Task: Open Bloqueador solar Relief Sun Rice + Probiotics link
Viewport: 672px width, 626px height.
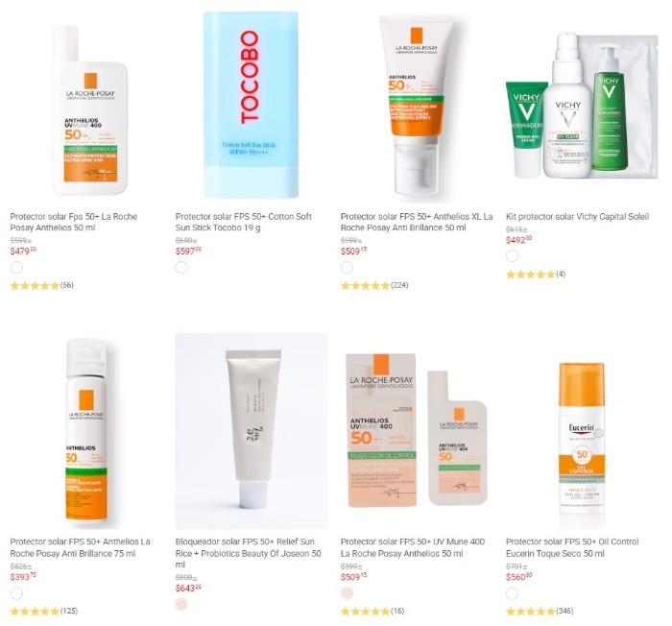Action: pyautogui.click(x=248, y=553)
